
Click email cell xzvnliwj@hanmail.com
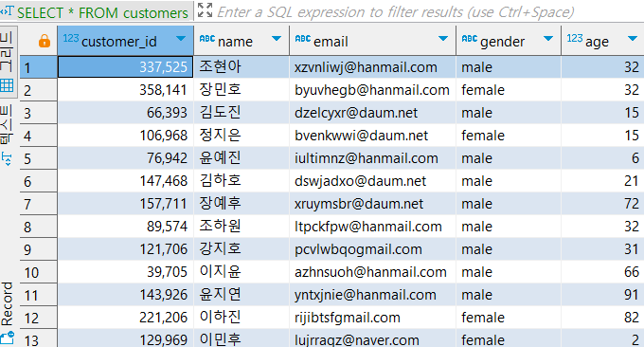372,67
